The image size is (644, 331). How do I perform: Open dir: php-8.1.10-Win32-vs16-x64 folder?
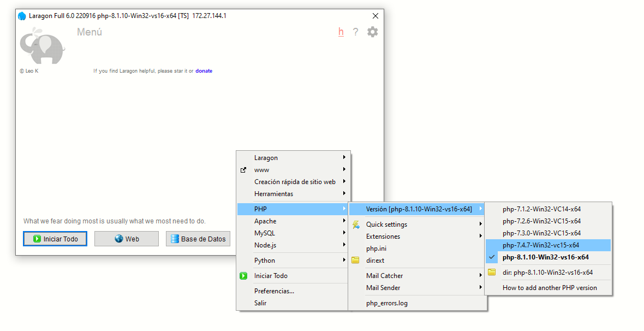pyautogui.click(x=547, y=273)
